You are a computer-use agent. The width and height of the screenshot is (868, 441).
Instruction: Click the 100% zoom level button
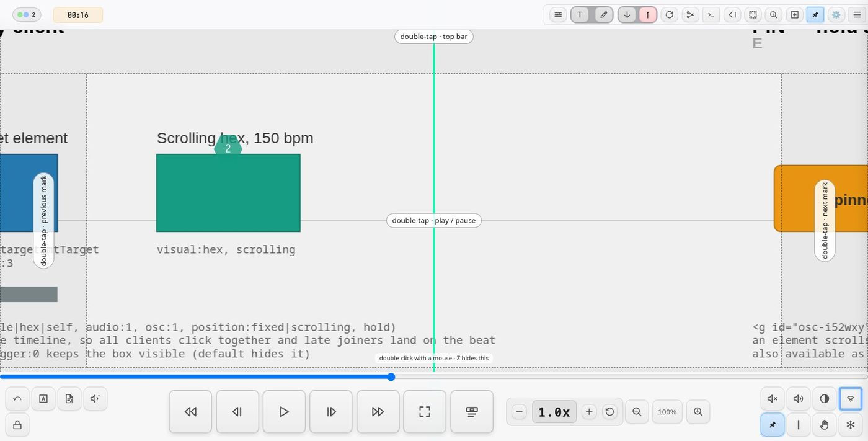pyautogui.click(x=667, y=412)
